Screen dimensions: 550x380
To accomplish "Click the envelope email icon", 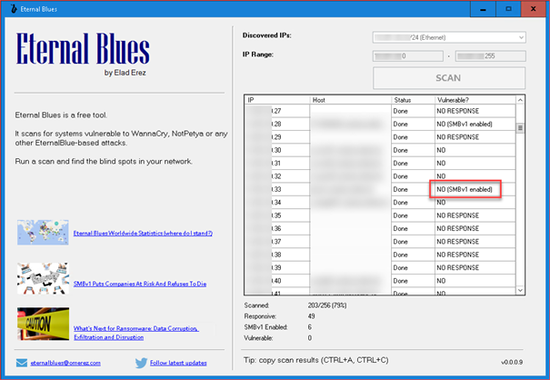I will point(21,362).
